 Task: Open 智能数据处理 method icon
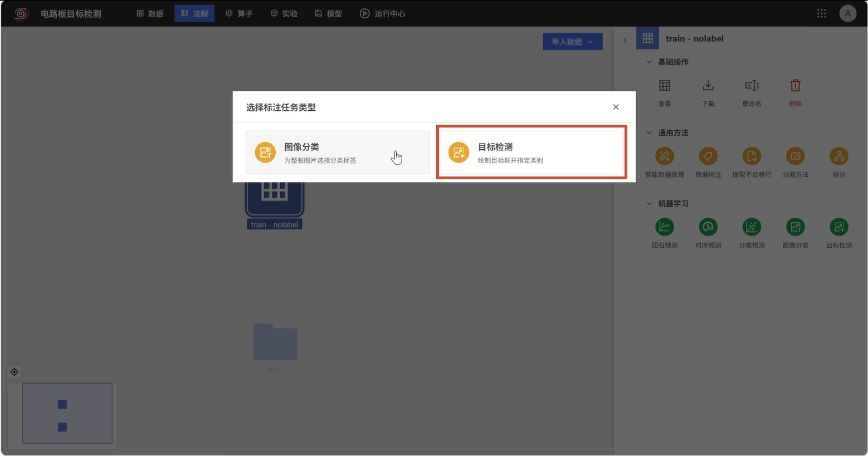click(x=665, y=156)
